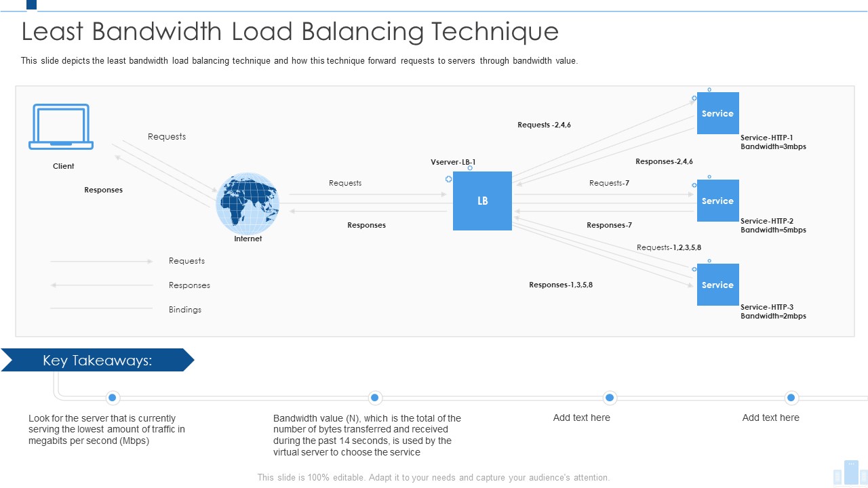
Task: Click the 'Responses-2,4,6' label
Action: tap(664, 161)
